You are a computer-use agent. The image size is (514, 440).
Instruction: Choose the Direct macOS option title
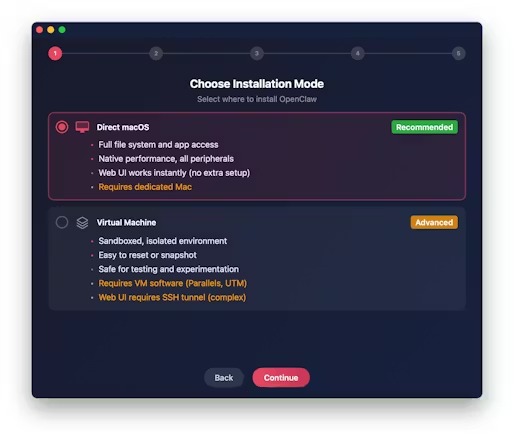[123, 127]
